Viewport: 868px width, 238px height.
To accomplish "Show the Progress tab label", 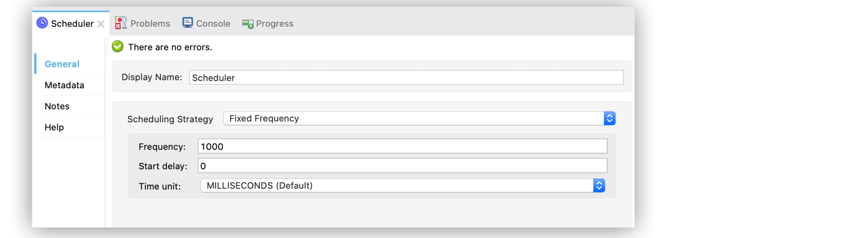I will tap(274, 23).
